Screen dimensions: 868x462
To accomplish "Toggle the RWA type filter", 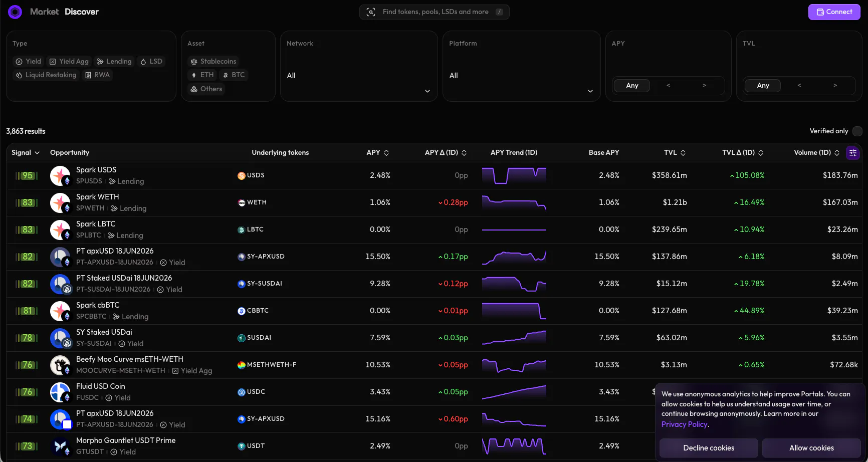I will [x=97, y=75].
